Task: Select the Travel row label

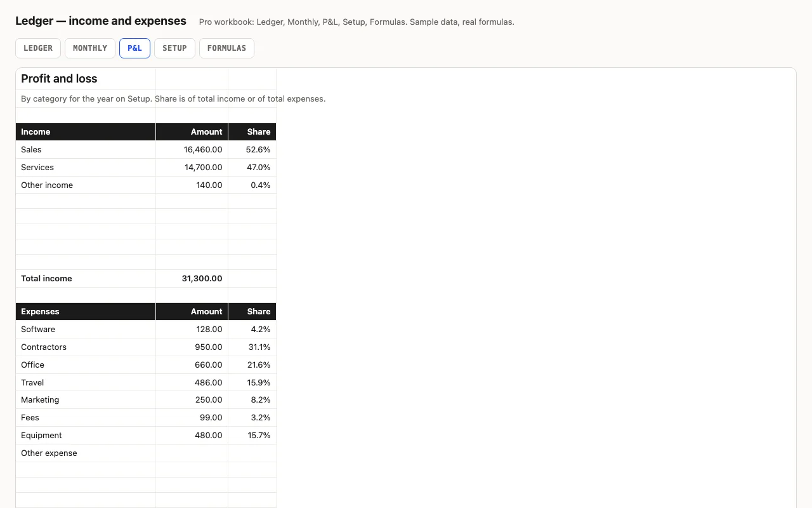Action: pyautogui.click(x=86, y=383)
